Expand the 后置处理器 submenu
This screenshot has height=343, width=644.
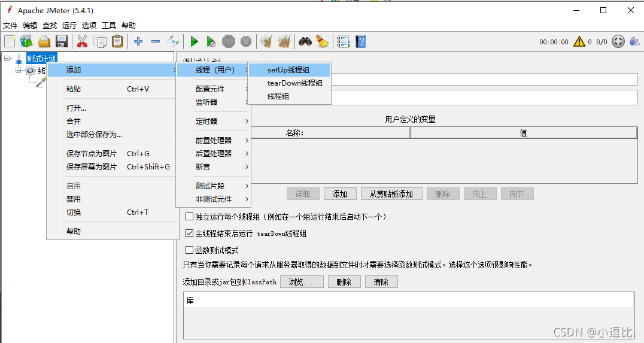click(x=213, y=154)
